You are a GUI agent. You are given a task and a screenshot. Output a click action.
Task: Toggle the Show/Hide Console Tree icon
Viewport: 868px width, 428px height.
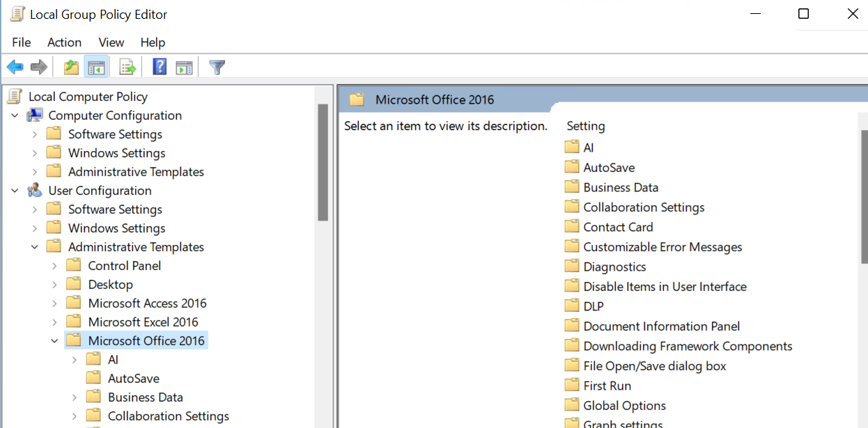(97, 66)
